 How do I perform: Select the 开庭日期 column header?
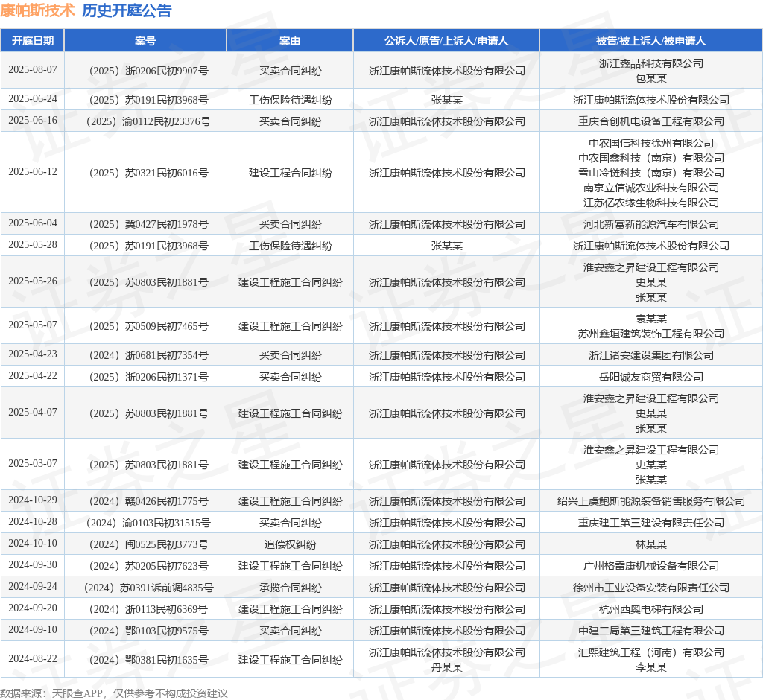coord(33,41)
